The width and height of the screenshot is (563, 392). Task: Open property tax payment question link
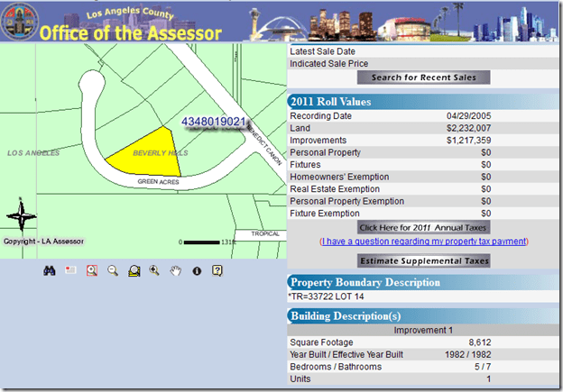click(x=423, y=242)
